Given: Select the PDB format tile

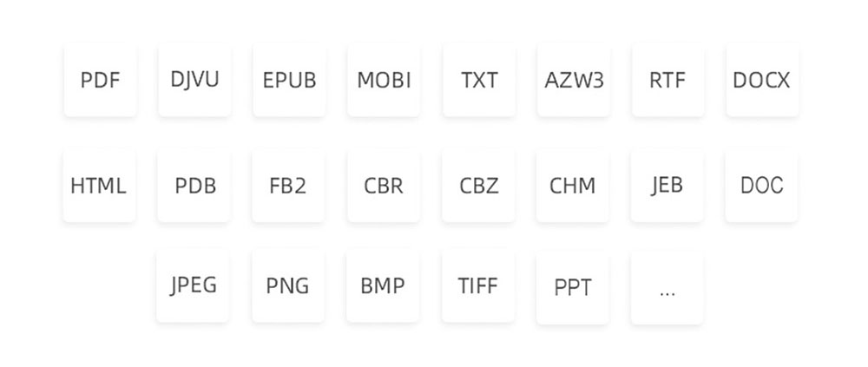Looking at the screenshot, I should point(194,186).
